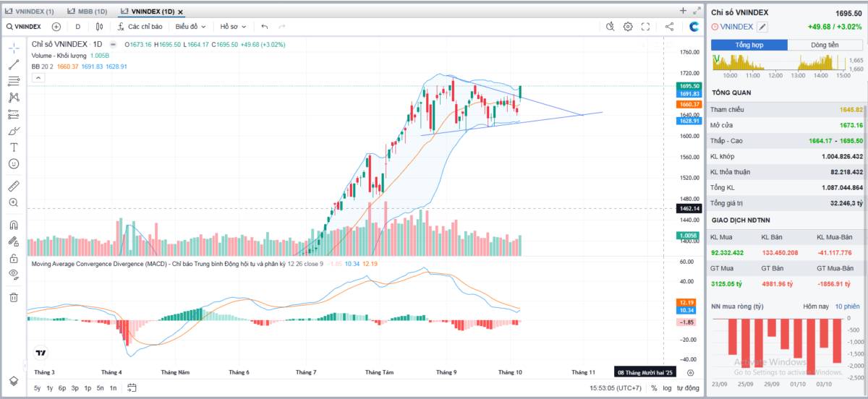Image resolution: width=868 pixels, height=399 pixels.
Task: Toggle stay-in-drawing-mode pencil lock
Action: pos(14,241)
